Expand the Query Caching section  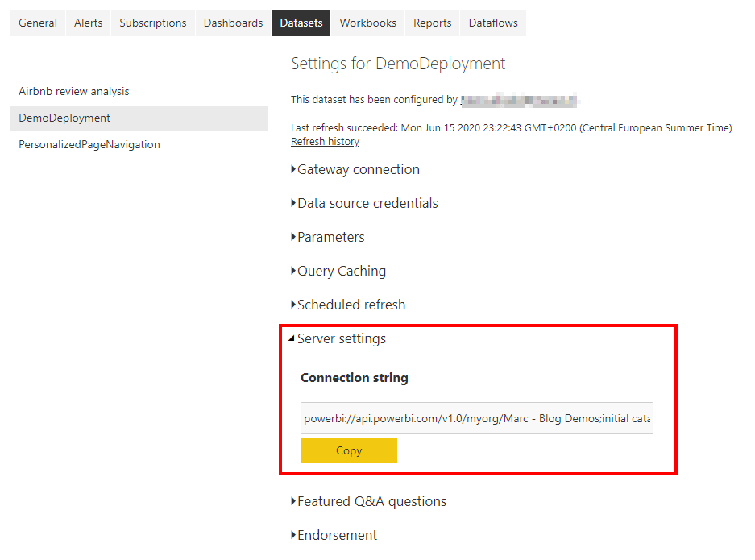point(341,271)
